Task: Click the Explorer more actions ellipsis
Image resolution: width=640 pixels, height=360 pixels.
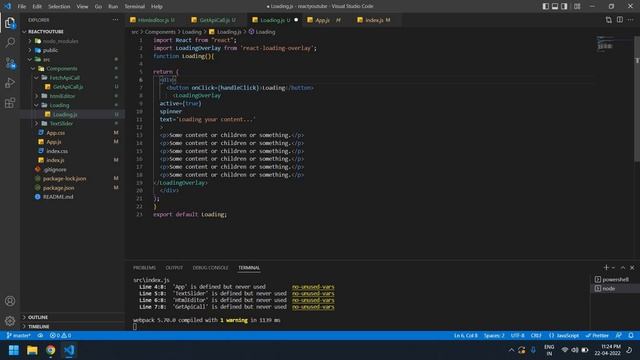Action: tap(116, 20)
